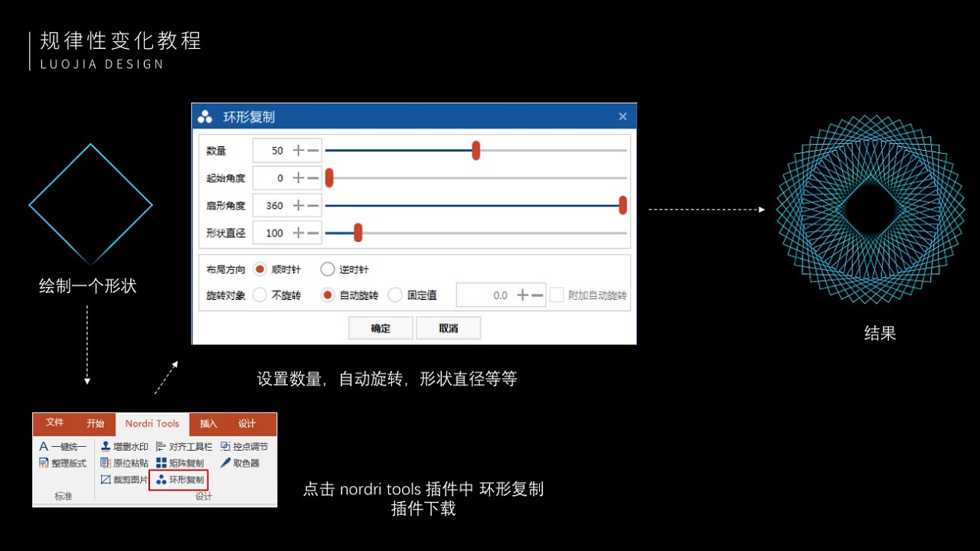Launch the 环形复制 circular copy tool
The height and width of the screenshot is (551, 980).
click(x=180, y=481)
